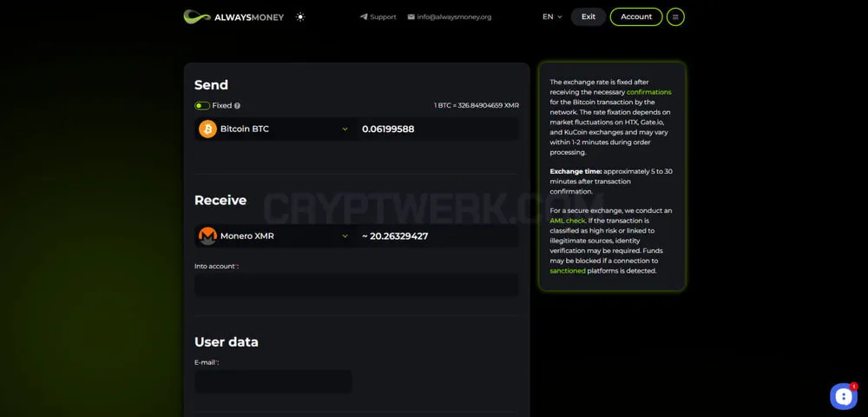Open the live chat widget
Screen dimensions: 868x417
(x=843, y=396)
